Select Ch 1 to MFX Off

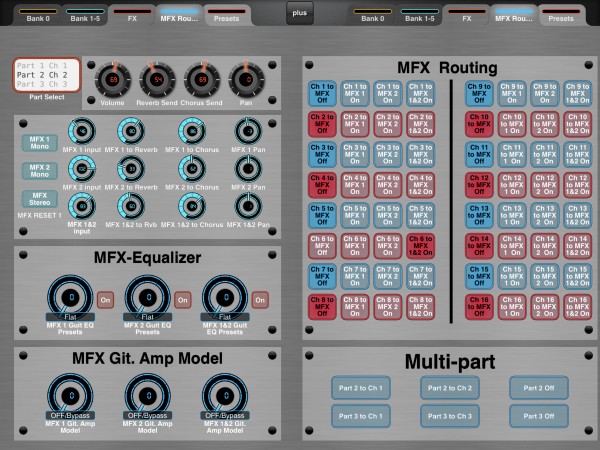pyautogui.click(x=322, y=93)
